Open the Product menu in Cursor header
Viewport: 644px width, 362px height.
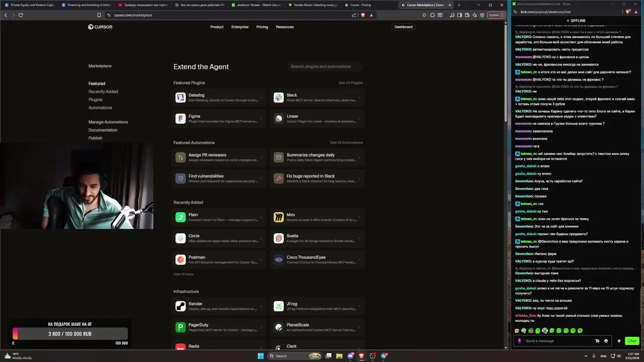(x=217, y=27)
